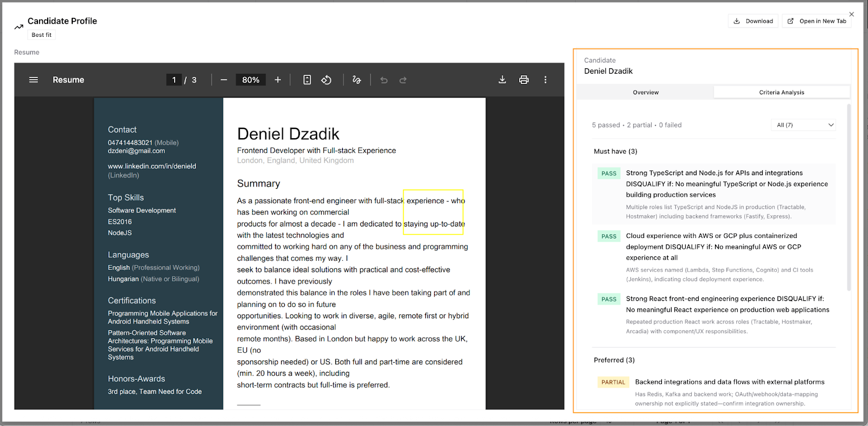Open resume in a new tab
The height and width of the screenshot is (426, 868).
pos(816,21)
